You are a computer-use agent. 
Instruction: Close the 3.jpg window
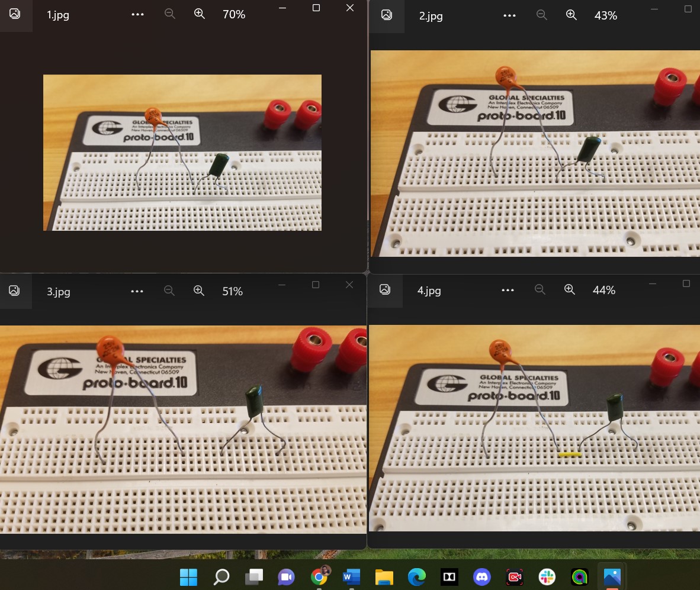[x=349, y=285]
